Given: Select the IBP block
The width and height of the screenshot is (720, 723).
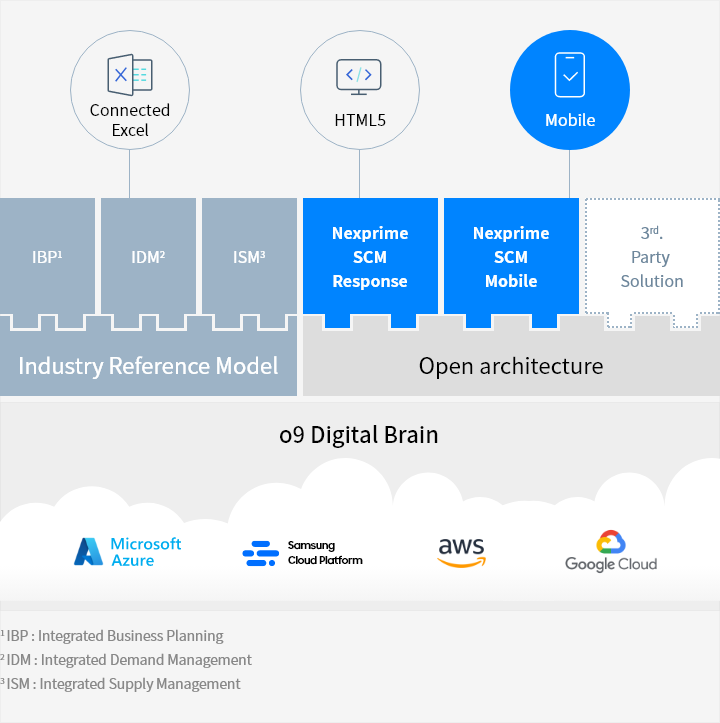Looking at the screenshot, I should 47,257.
